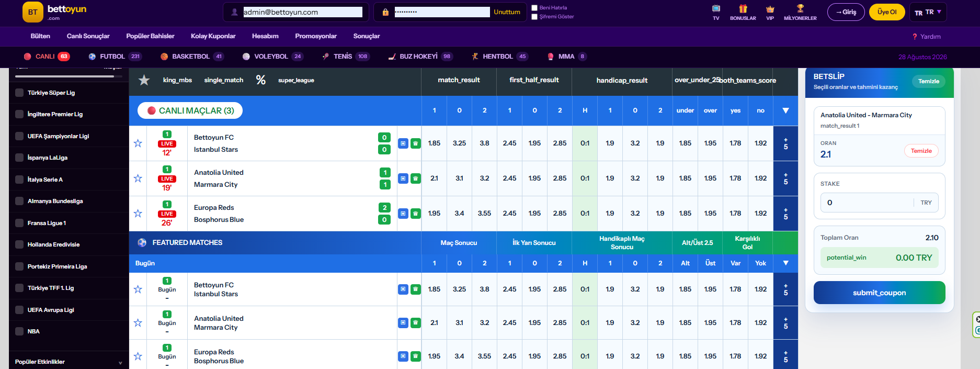The height and width of the screenshot is (369, 980).
Task: Click the percent icon in the filter bar
Action: 260,80
